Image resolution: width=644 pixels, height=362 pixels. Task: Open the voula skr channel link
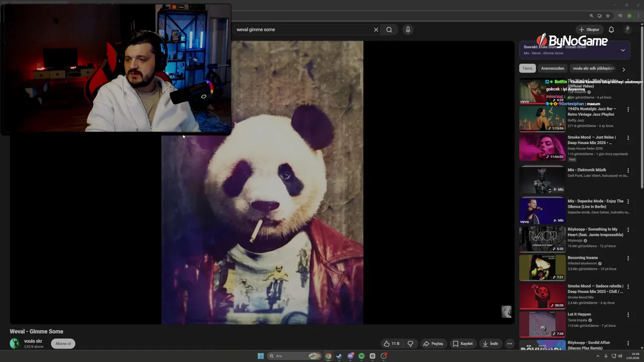[33, 341]
